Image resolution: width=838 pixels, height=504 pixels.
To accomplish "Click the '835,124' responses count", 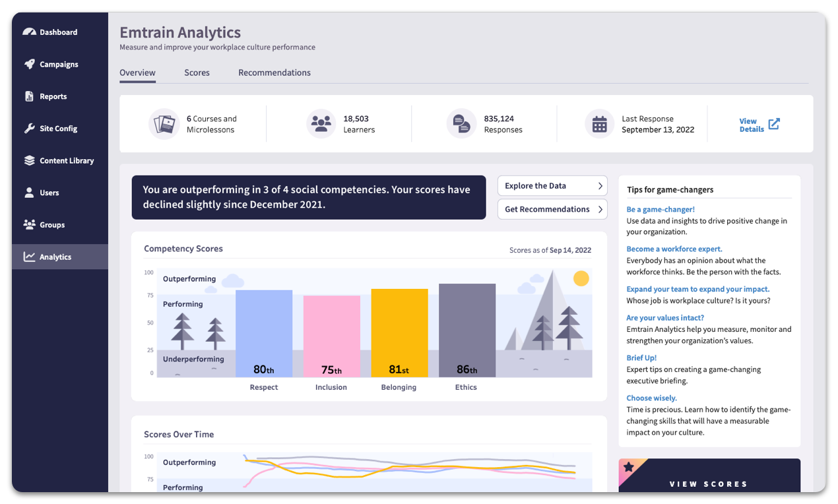I will (x=499, y=119).
